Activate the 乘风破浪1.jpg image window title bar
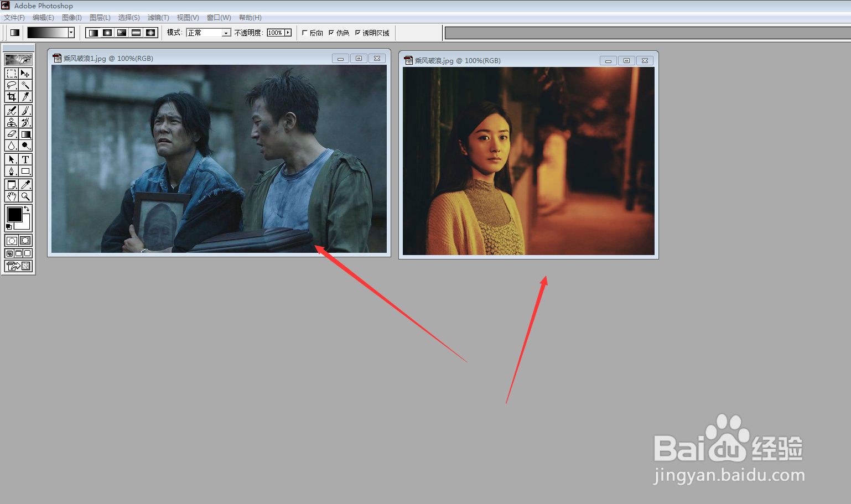Screen dimensions: 851x504 tap(191, 58)
